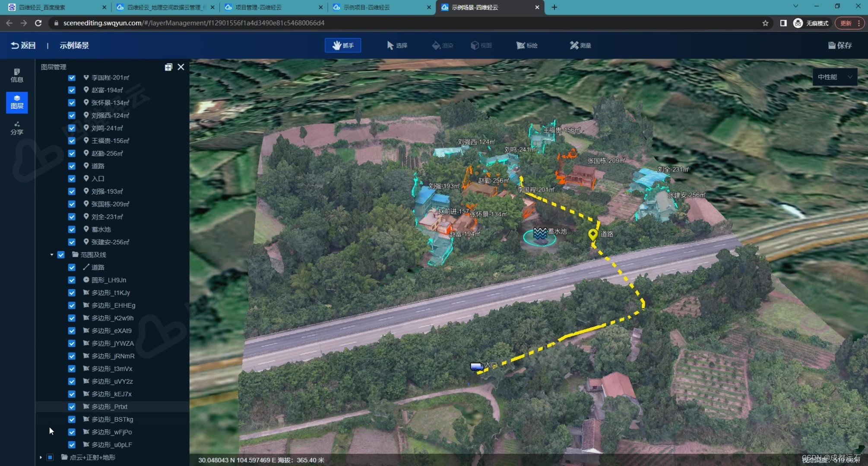868x466 pixels.
Task: Select the 多边形_jYWZA layer row
Action: [112, 343]
